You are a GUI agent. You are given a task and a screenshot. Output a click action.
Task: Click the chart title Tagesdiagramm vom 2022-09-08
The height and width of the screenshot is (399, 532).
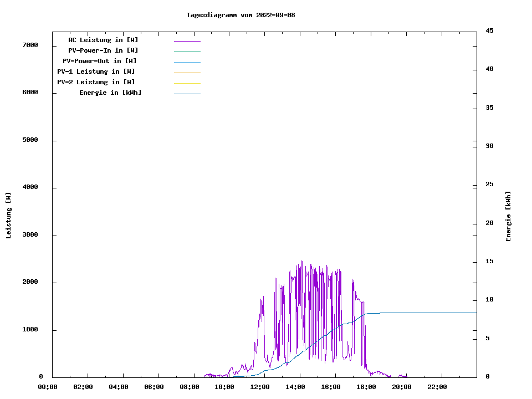241,15
